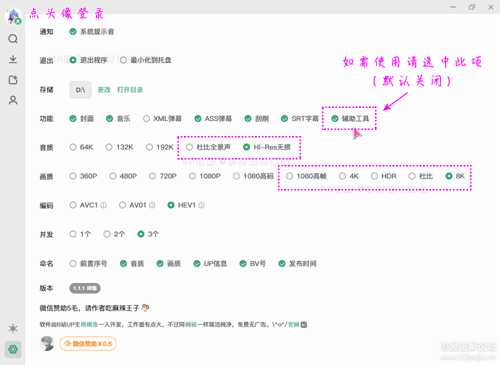Select 64K audio quality
The height and width of the screenshot is (365, 500).
pyautogui.click(x=73, y=147)
